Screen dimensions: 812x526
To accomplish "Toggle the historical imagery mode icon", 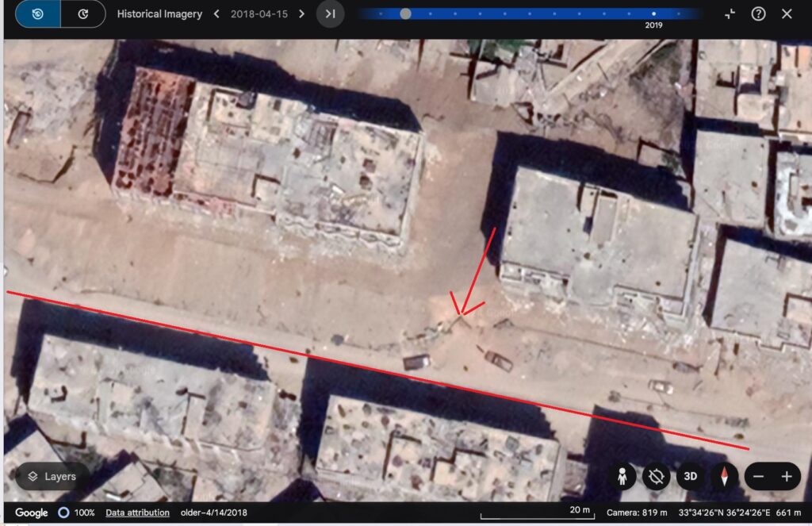I will [x=38, y=14].
